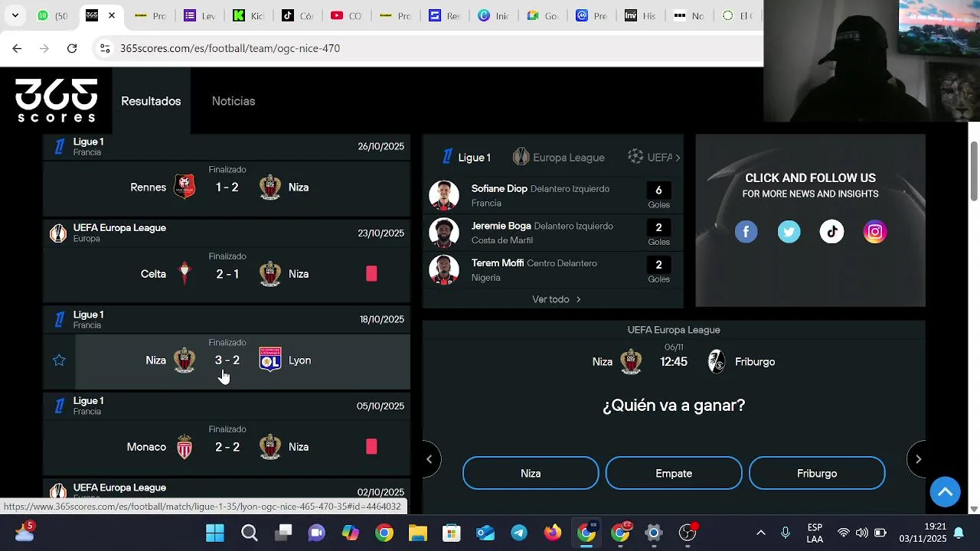Image resolution: width=980 pixels, height=551 pixels.
Task: Open the Rennes 1 - 2 Niza match
Action: [x=227, y=187]
